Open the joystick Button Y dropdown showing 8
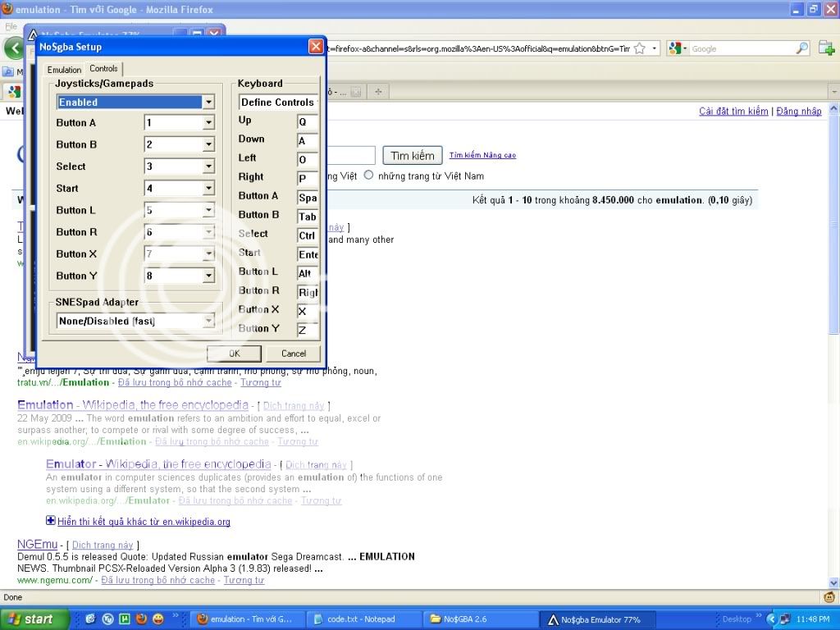This screenshot has height=630, width=840. click(x=180, y=276)
